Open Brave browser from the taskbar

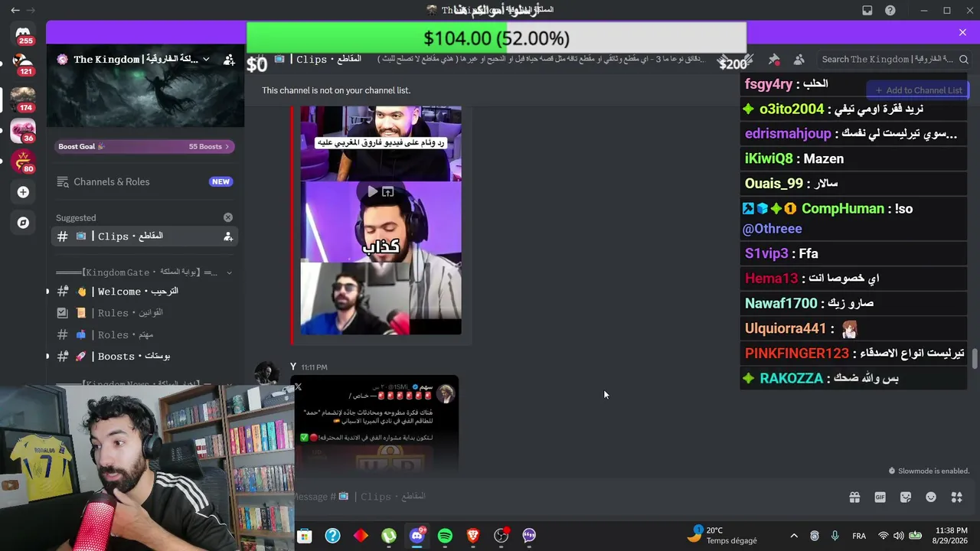tap(473, 536)
